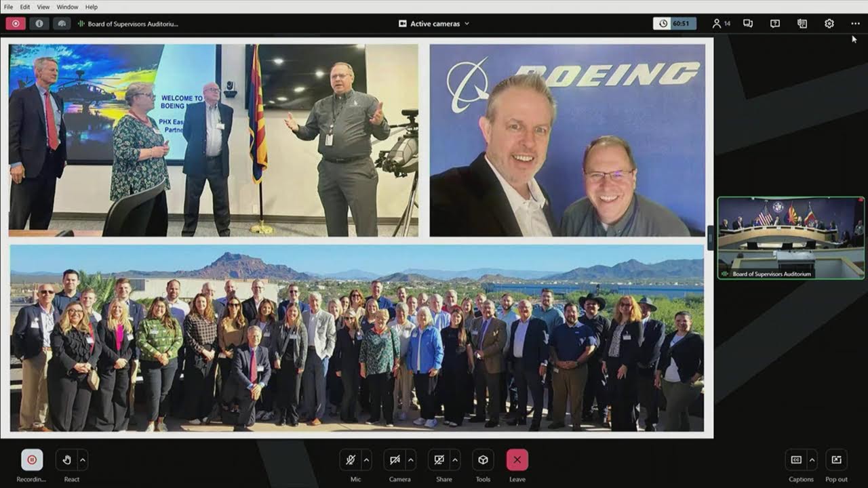Open the View menu
This screenshot has height=488, width=868.
coord(43,7)
